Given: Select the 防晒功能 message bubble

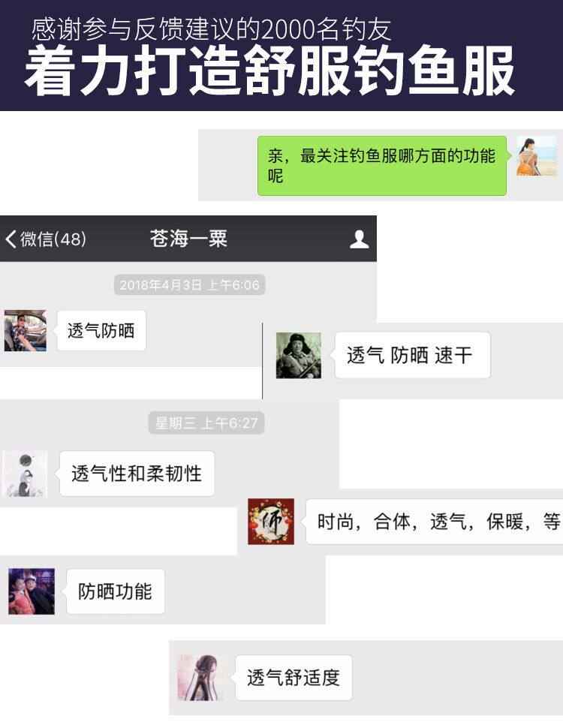Looking at the screenshot, I should (115, 591).
